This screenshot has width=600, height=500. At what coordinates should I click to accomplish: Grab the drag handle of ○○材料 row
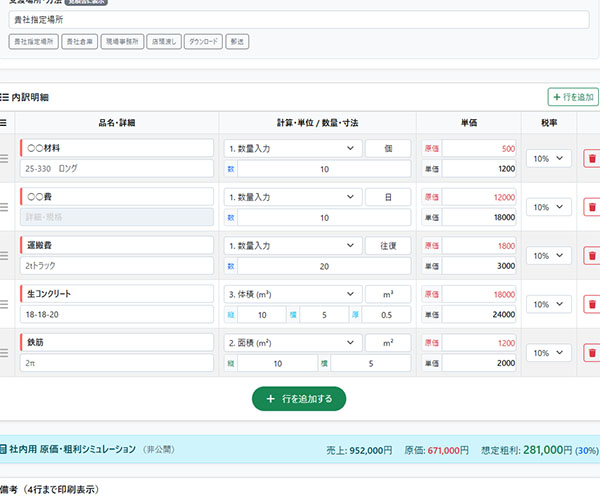pos(4,158)
